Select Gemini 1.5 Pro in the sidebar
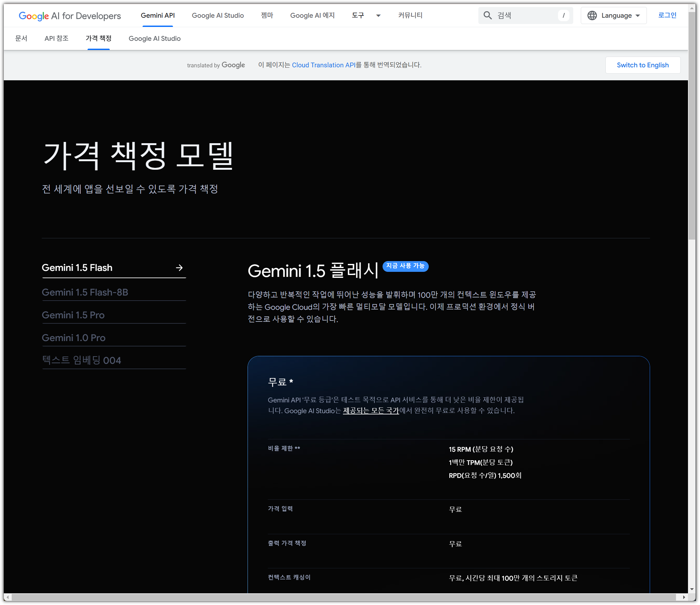 point(73,315)
